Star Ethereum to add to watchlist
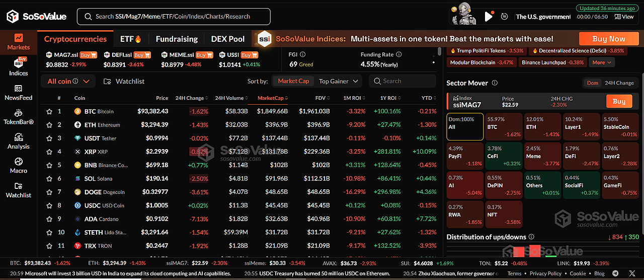644x280 pixels. pos(49,125)
